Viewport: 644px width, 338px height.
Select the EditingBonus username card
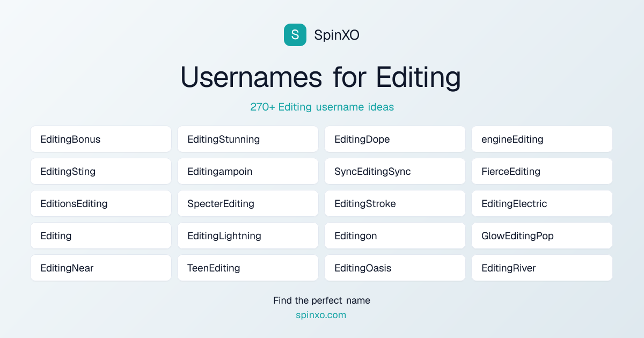click(101, 139)
